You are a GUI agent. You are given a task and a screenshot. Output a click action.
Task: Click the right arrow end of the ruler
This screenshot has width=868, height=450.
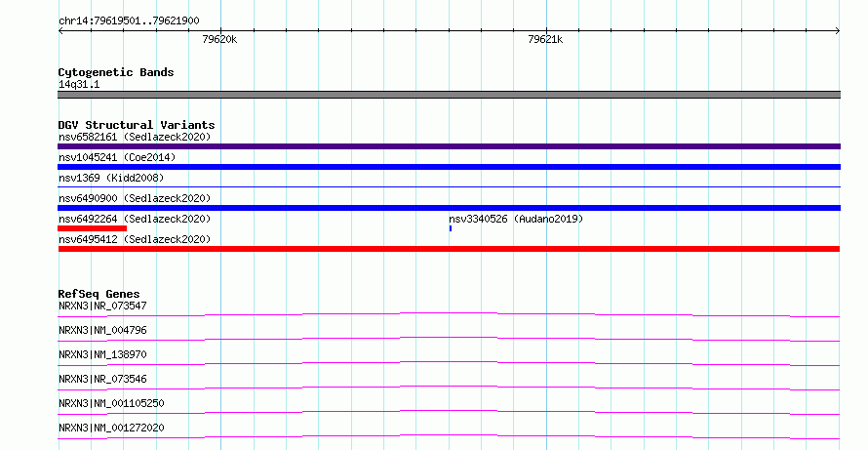tap(838, 30)
